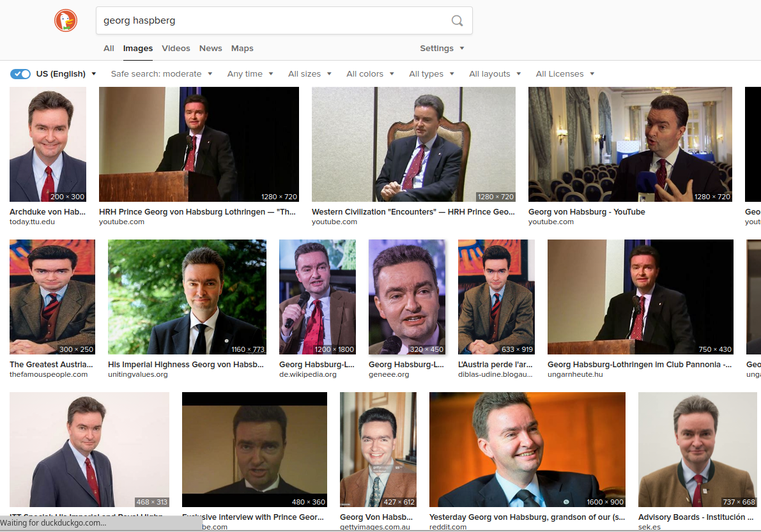Click the magnifying glass search icon
Image resolution: width=761 pixels, height=532 pixels.
click(x=457, y=20)
